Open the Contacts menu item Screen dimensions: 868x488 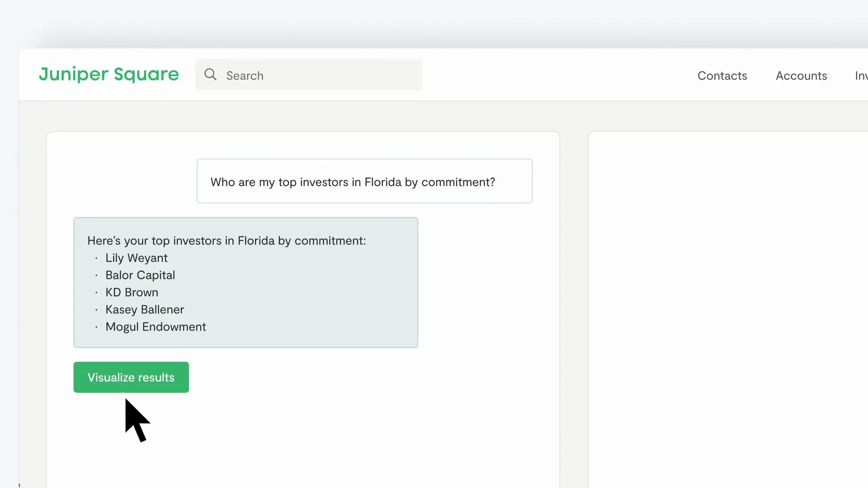pos(722,75)
